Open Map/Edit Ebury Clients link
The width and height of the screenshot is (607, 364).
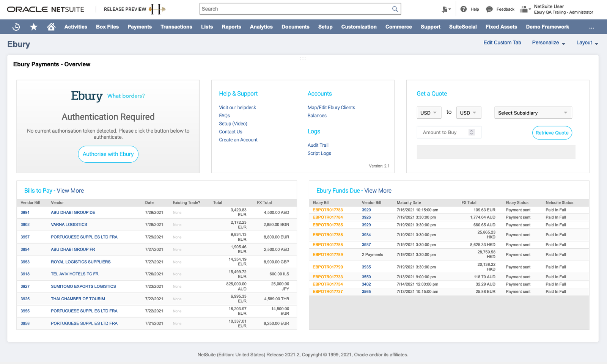coord(331,108)
